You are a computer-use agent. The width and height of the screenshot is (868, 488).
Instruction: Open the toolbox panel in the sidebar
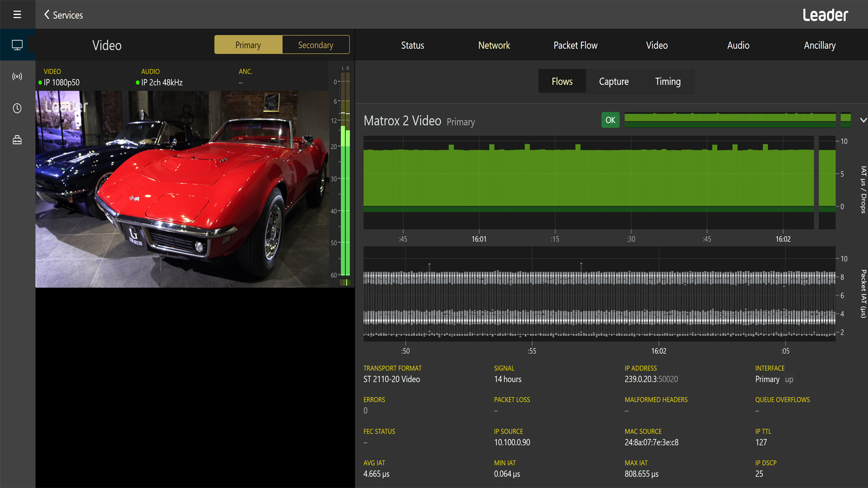pyautogui.click(x=18, y=140)
